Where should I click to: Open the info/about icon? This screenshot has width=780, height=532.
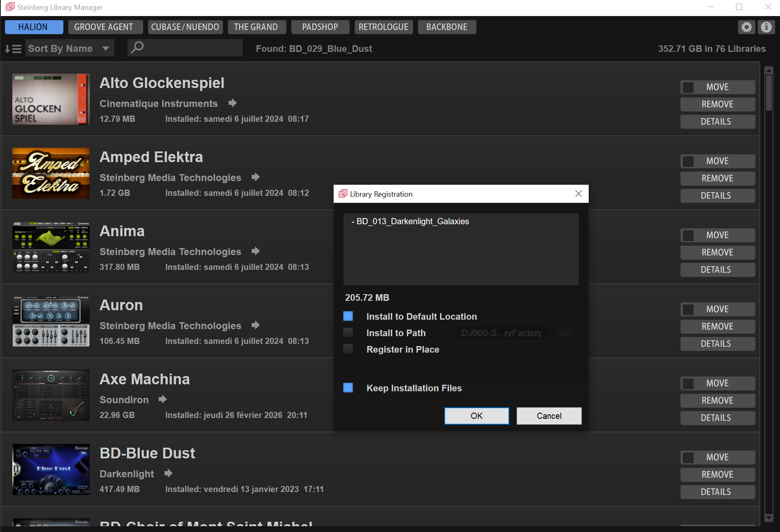coord(766,27)
